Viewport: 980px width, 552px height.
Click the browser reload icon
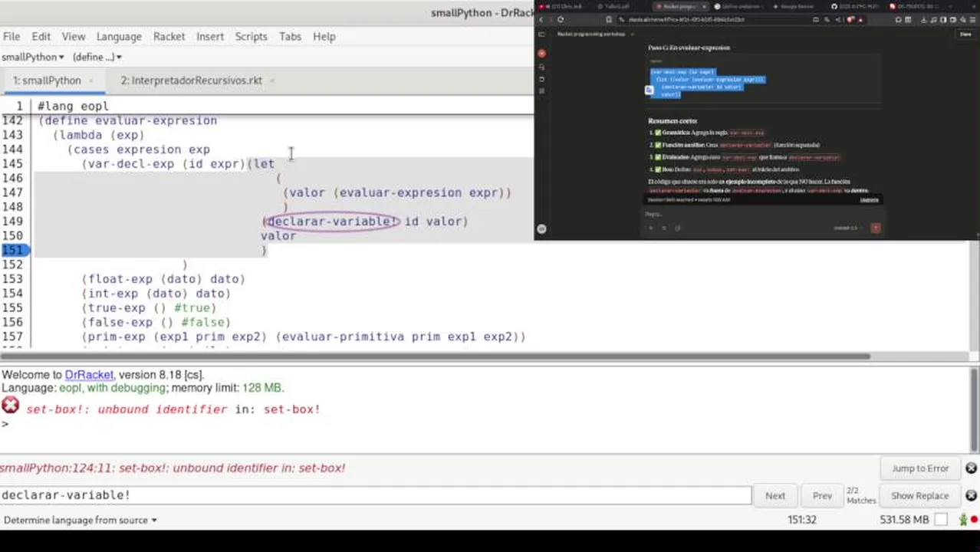click(561, 19)
